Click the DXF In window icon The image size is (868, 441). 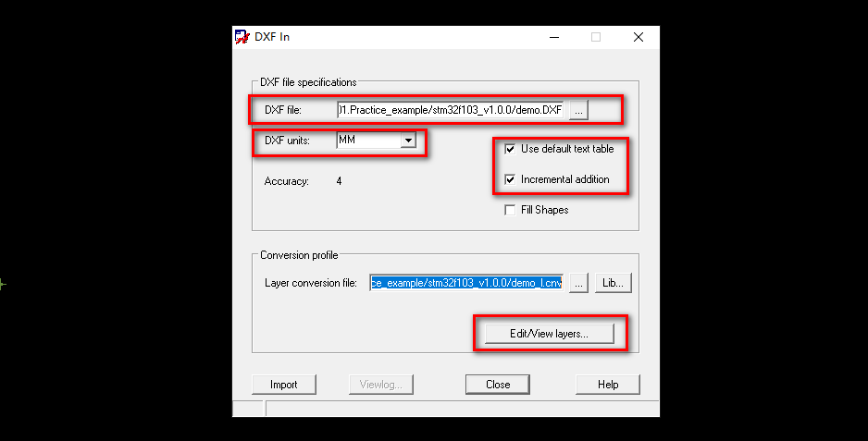(x=242, y=37)
